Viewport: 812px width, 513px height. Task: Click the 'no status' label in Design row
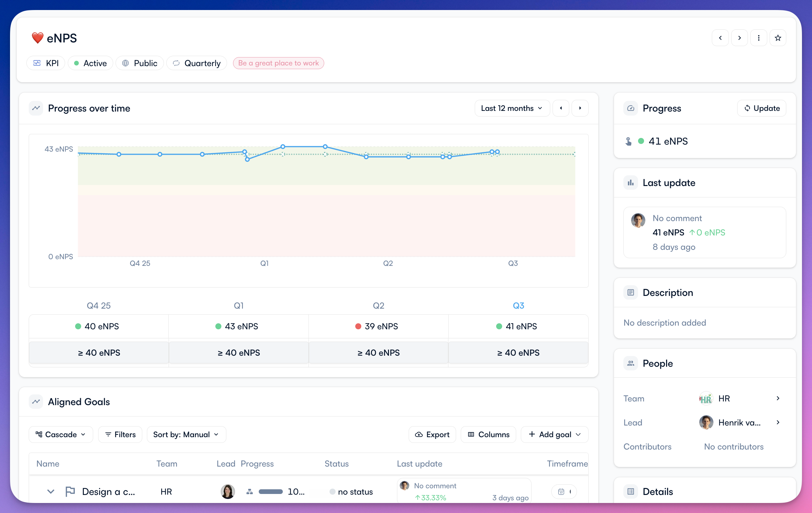coord(356,492)
